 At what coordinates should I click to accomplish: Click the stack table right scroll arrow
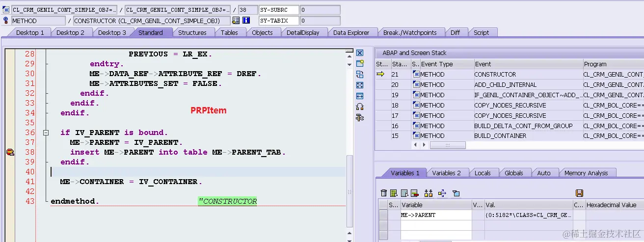(424, 145)
